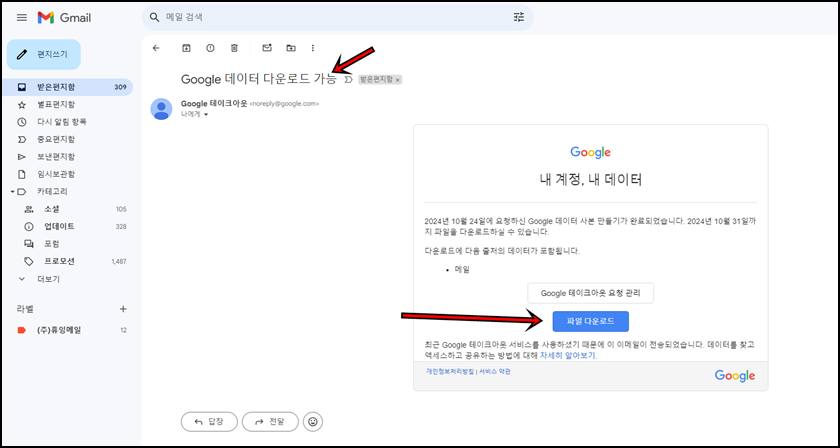Toggle importance marker next to subject
840x448 pixels.
point(349,79)
